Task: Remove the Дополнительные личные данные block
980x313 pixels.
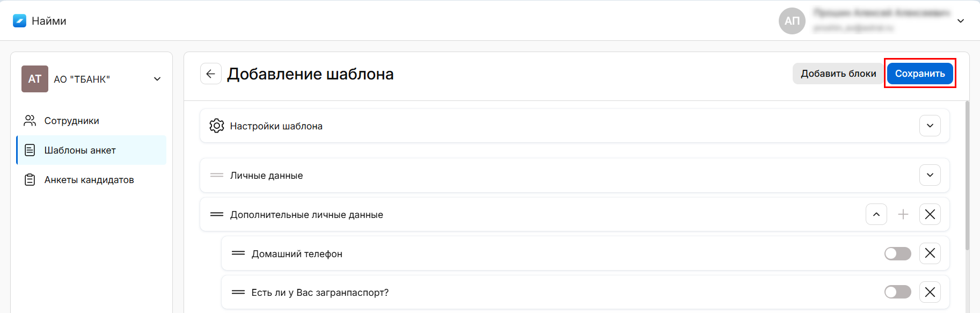Action: coord(930,214)
